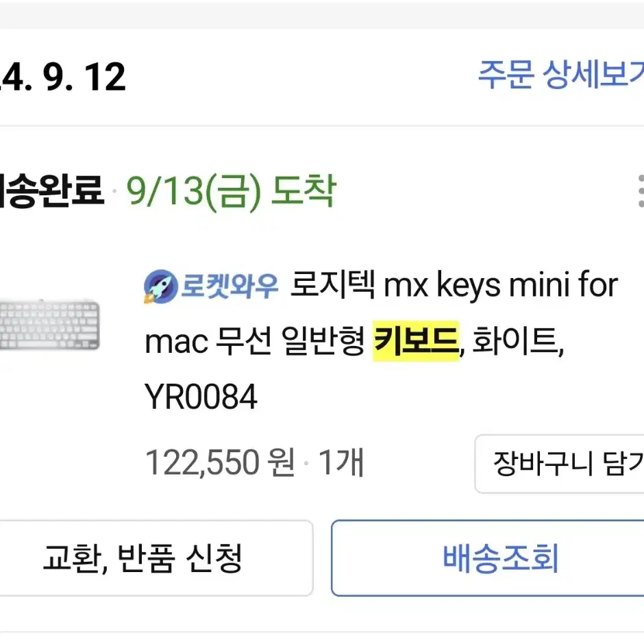Click the 로켓와우 blue text label
The width and height of the screenshot is (644, 644).
230,286
